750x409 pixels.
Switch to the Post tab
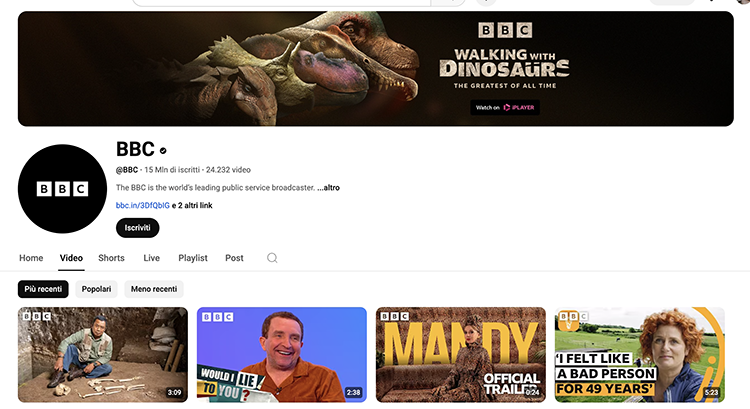tap(234, 258)
